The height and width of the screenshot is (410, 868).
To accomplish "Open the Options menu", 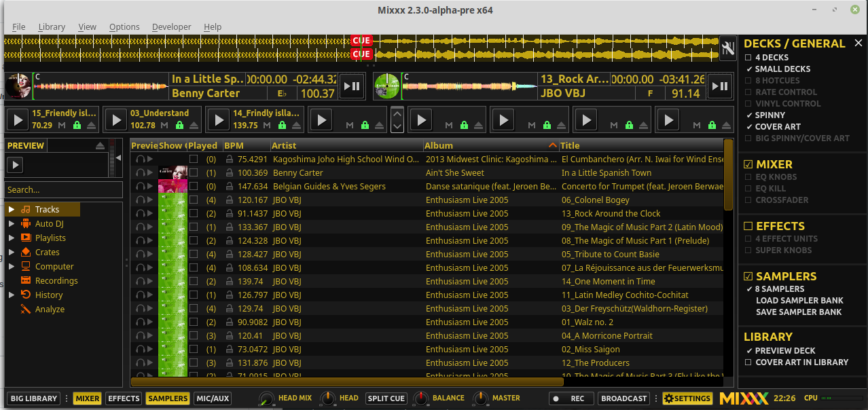I will 124,26.
